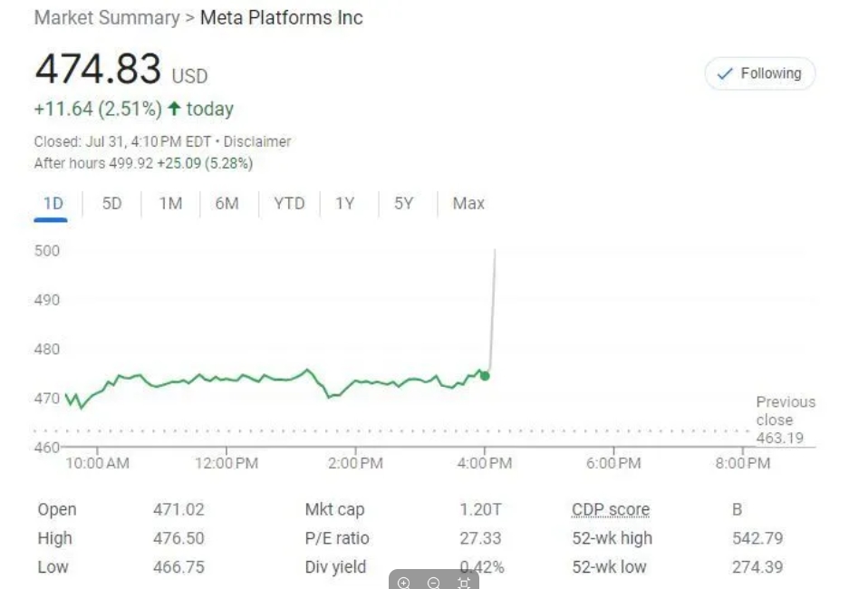The image size is (868, 589).
Task: Click the zoom out magnifier icon
Action: click(433, 583)
